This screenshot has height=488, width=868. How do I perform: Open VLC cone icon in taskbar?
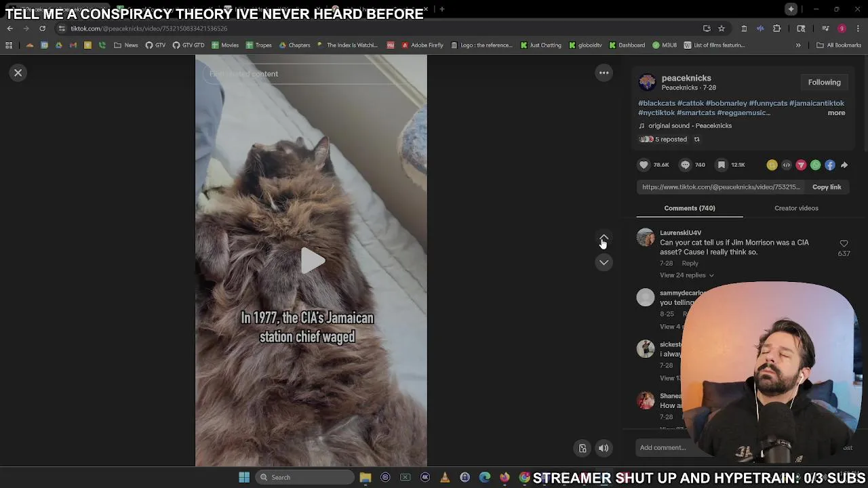point(445,477)
